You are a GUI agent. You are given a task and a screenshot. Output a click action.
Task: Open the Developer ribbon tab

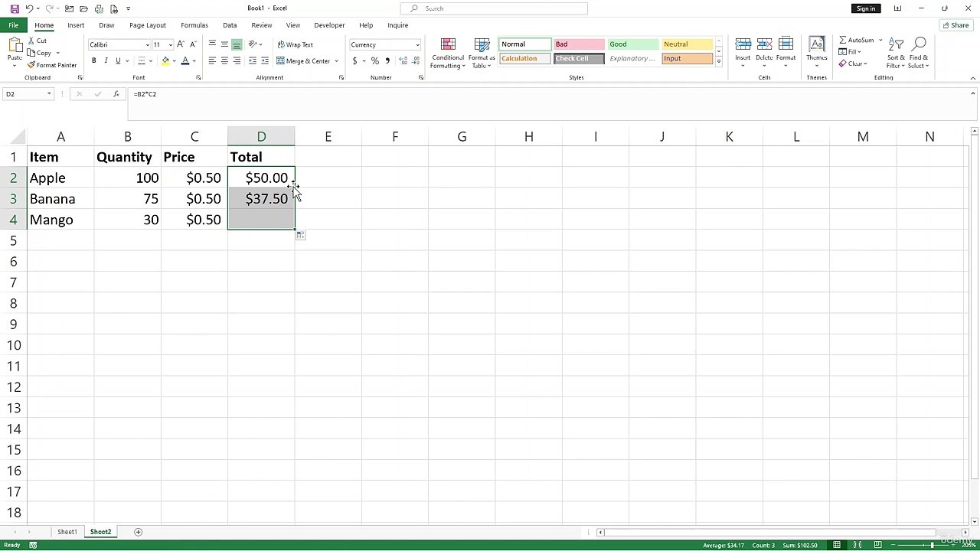coord(329,25)
